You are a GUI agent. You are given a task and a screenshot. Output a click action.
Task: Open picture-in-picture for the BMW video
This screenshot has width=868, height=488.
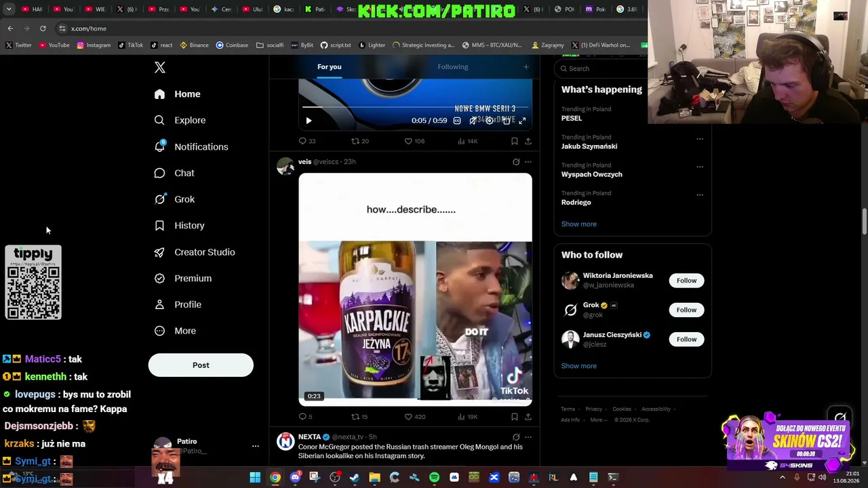pyautogui.click(x=506, y=121)
